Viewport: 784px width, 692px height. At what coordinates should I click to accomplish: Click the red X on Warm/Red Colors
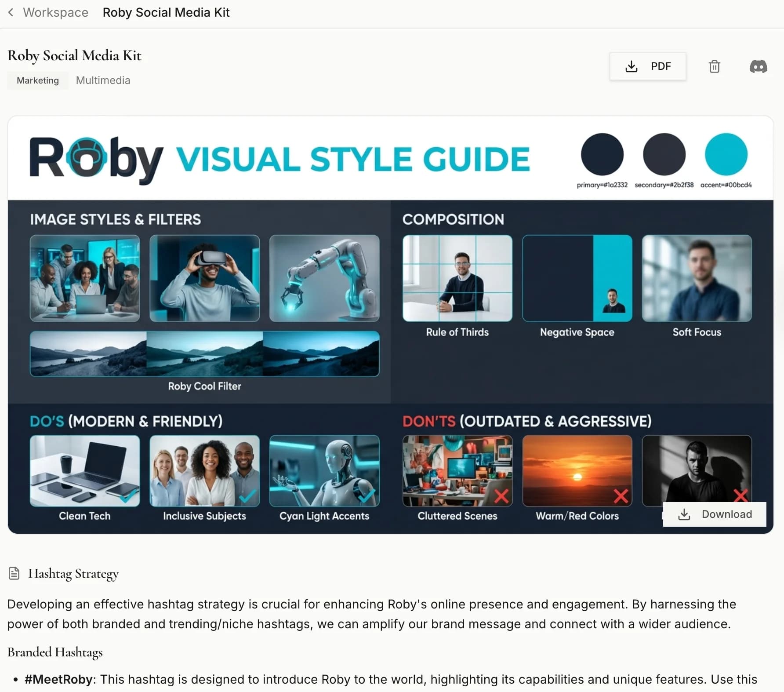[621, 496]
